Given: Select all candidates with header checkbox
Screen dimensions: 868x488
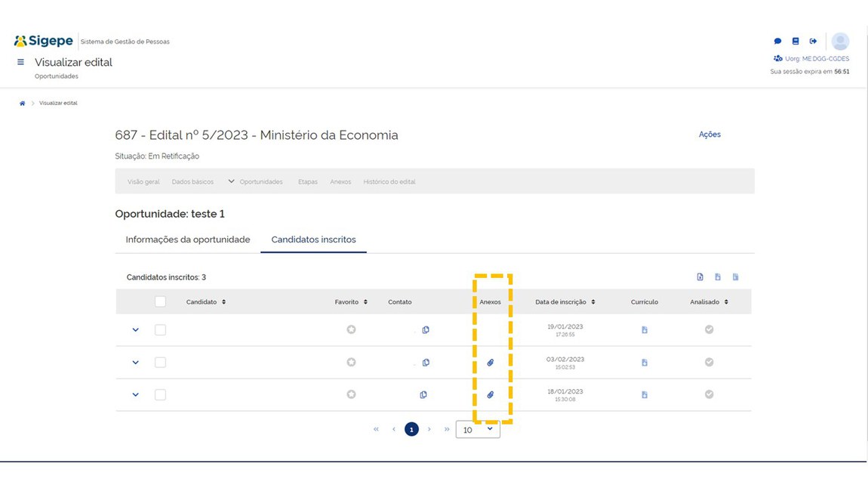Looking at the screenshot, I should click(160, 301).
